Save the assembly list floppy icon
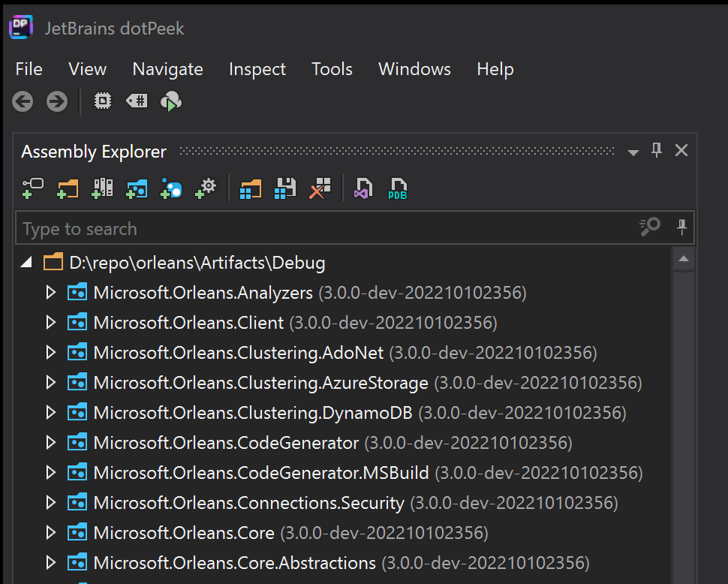Image resolution: width=728 pixels, height=584 pixels. pyautogui.click(x=285, y=188)
